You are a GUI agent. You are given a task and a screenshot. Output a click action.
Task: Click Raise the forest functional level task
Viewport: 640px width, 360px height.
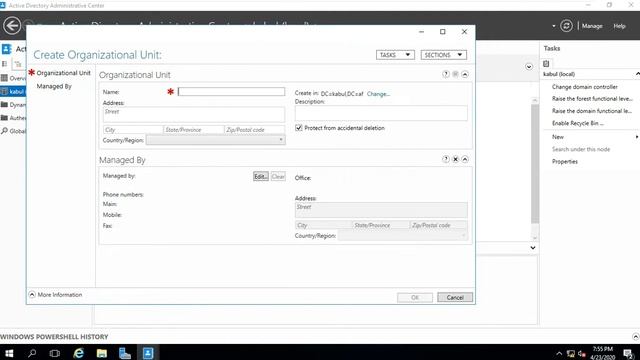tap(592, 99)
